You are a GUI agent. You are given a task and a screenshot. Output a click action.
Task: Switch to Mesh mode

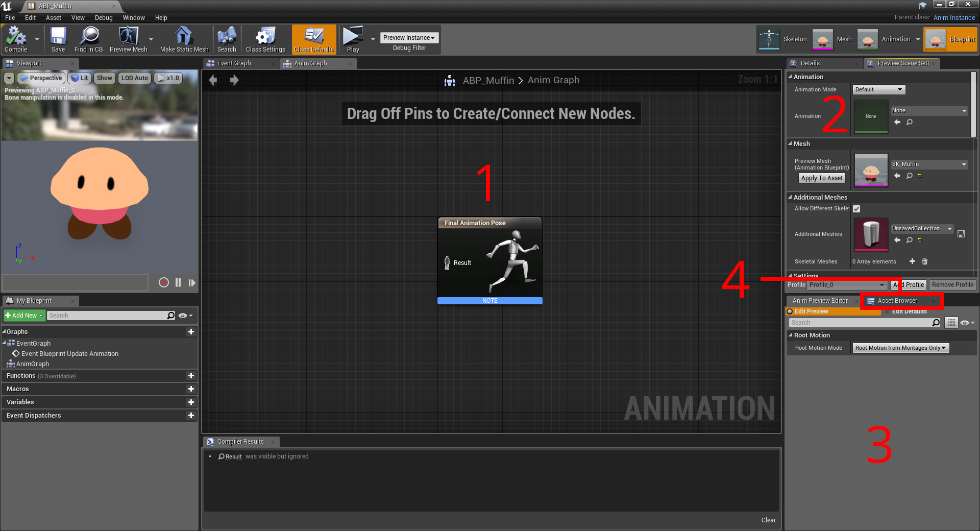832,39
